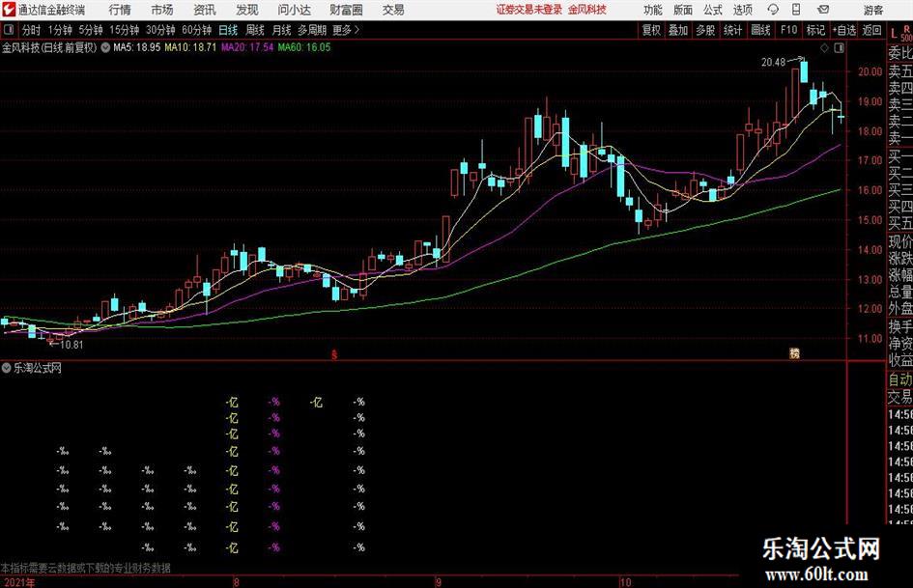Viewport: 913px width, 588px height.
Task: Toggle the side panel icon at chart top-right
Action: [839, 48]
